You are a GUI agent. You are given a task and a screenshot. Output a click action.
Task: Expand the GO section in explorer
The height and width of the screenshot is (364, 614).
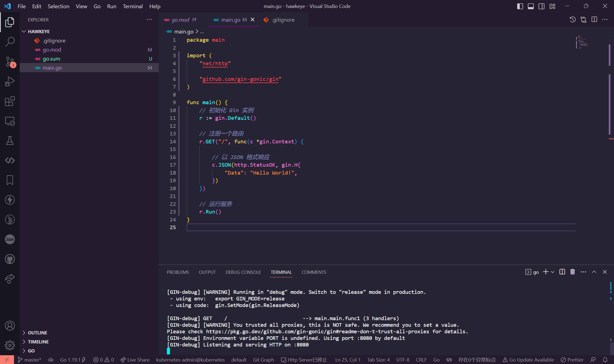(x=89, y=351)
